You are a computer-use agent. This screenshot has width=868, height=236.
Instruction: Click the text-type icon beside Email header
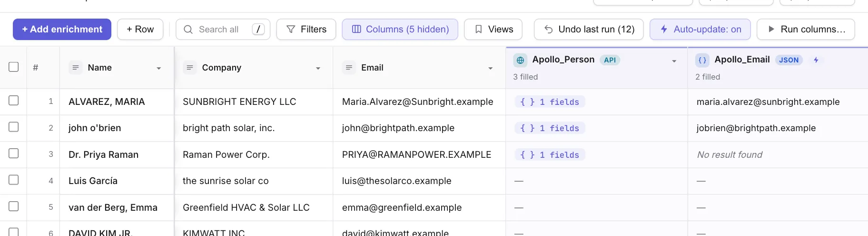(349, 68)
